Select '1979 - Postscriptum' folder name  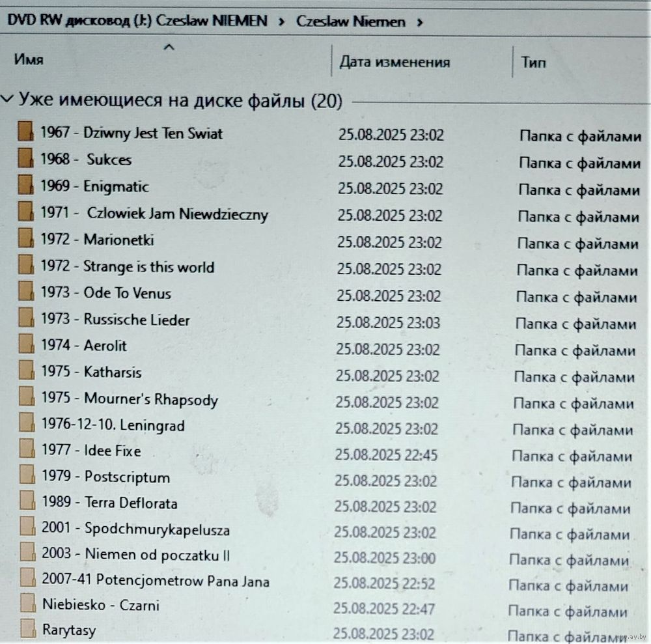pos(106,477)
